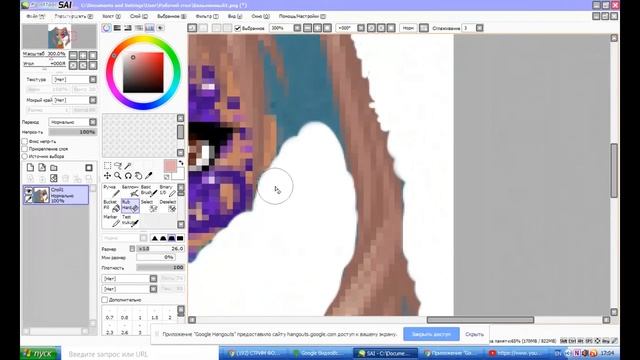Select the magic wand tool
640x360 pixels.
(128, 165)
